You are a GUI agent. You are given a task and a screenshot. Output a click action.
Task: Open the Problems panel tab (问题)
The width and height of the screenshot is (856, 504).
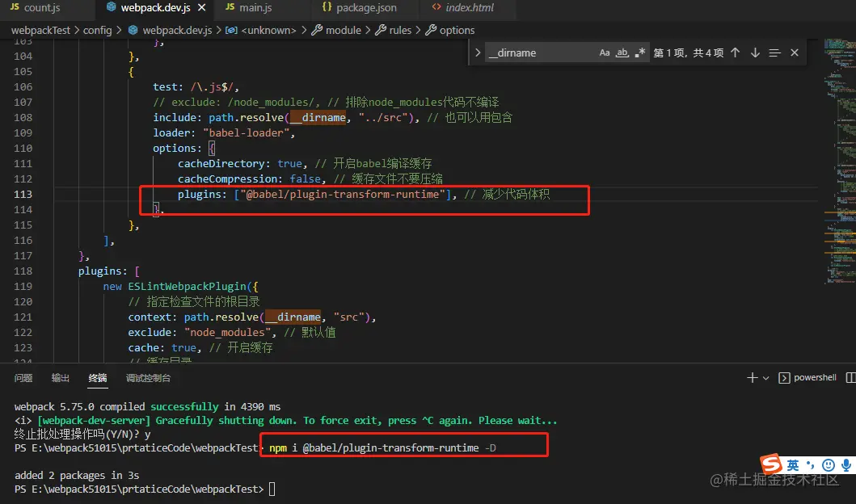coord(23,378)
